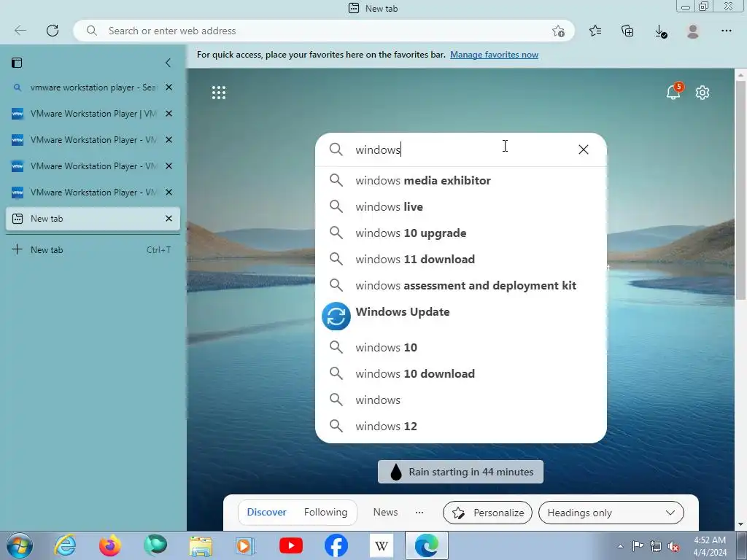747x560 pixels.
Task: Launch Internet Explorer from taskbar
Action: (x=64, y=545)
